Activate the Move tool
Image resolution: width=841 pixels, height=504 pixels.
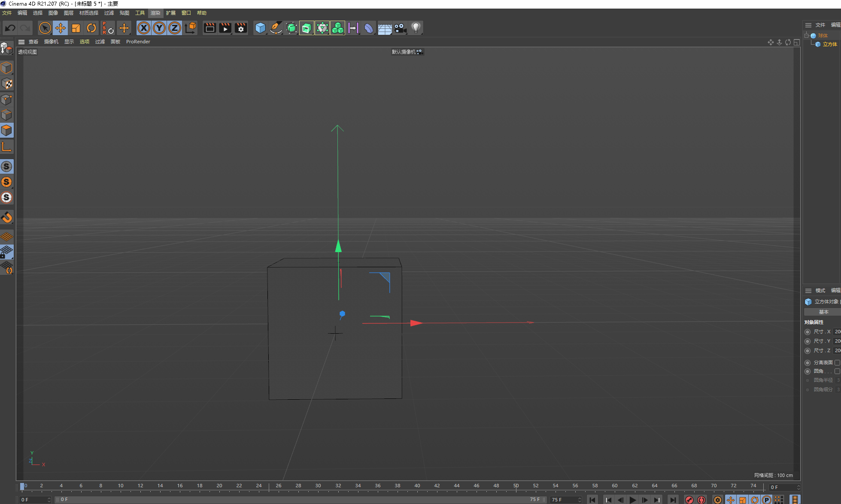(x=60, y=28)
